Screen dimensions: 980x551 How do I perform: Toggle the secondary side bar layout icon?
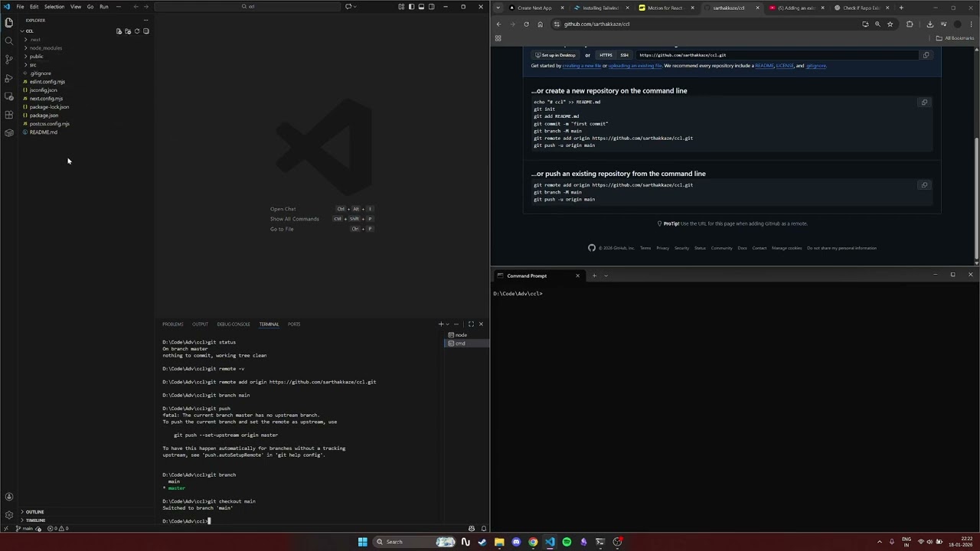[x=431, y=7]
